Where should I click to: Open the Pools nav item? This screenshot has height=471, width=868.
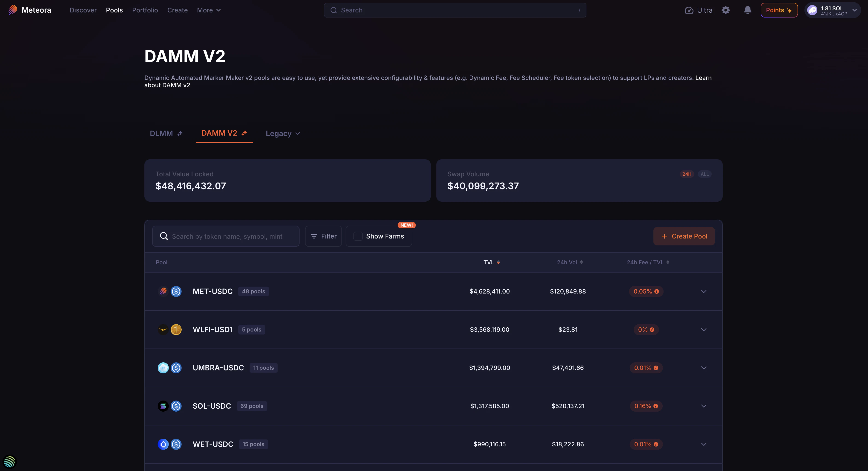click(114, 10)
